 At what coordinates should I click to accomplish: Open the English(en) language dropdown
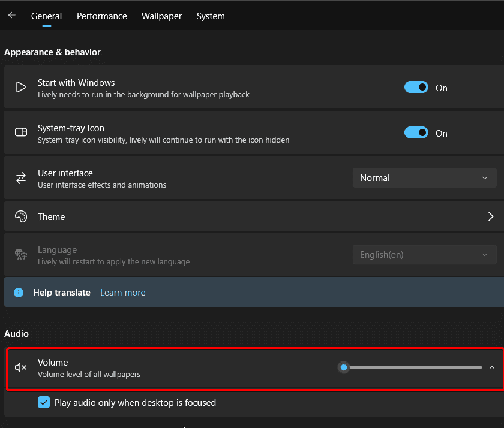425,255
